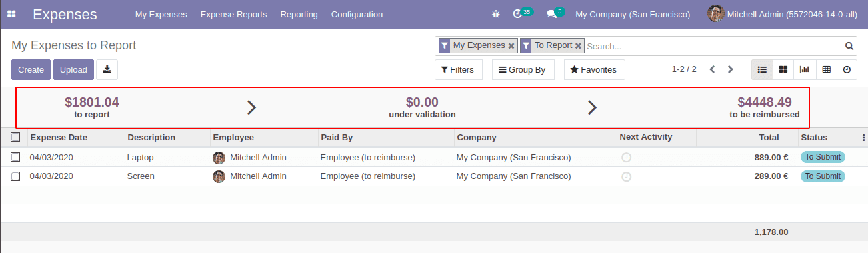Open Laptop row next activity clock
This screenshot has height=253, width=868.
pos(626,158)
